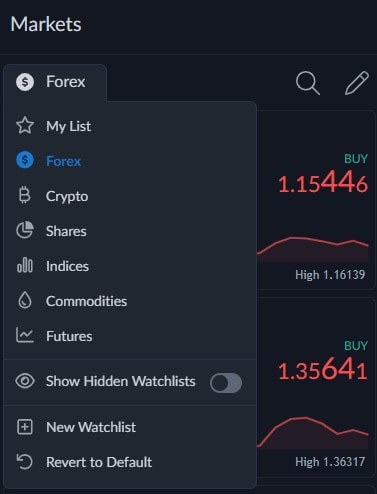This screenshot has width=377, height=494.
Task: Collapse the Forex watchlist dropdown header
Action: click(55, 82)
